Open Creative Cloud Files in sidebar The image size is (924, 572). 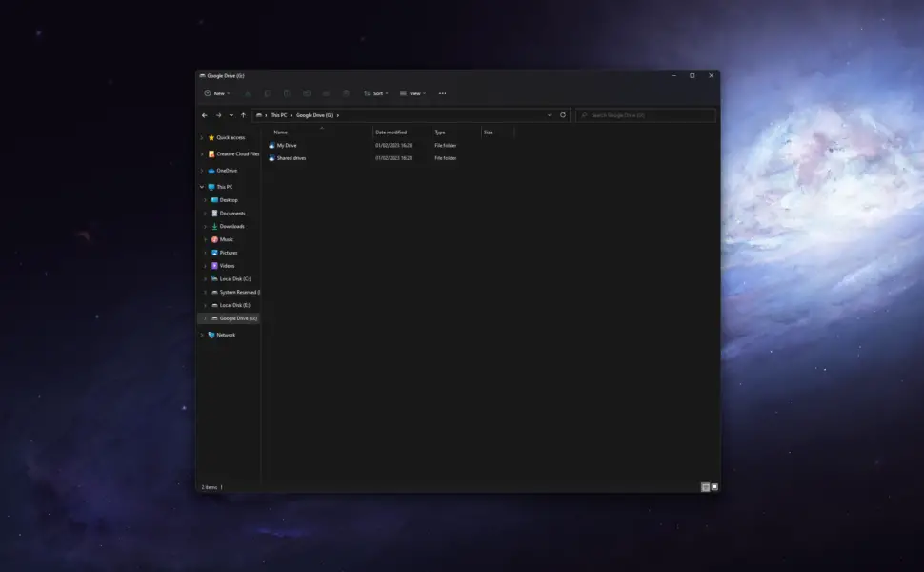pyautogui.click(x=237, y=153)
